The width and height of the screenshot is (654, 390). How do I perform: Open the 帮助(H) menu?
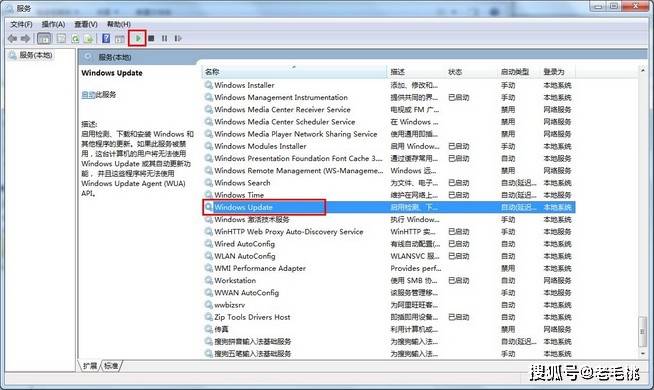click(x=119, y=24)
